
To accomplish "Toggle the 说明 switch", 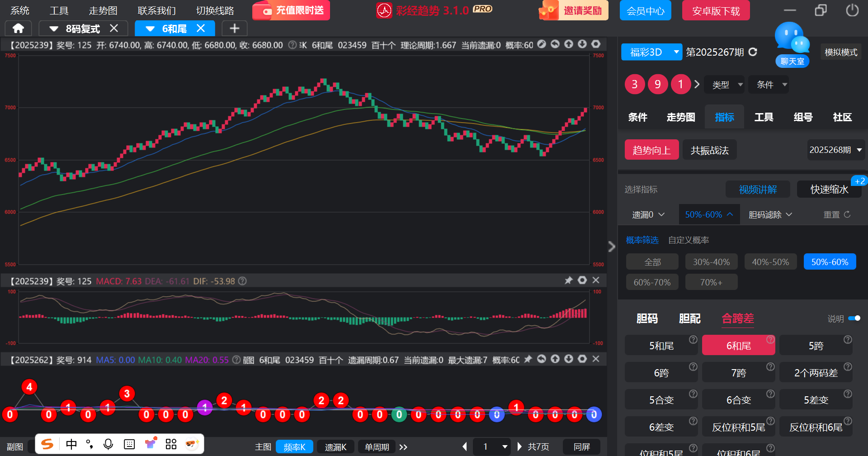I will tap(854, 318).
